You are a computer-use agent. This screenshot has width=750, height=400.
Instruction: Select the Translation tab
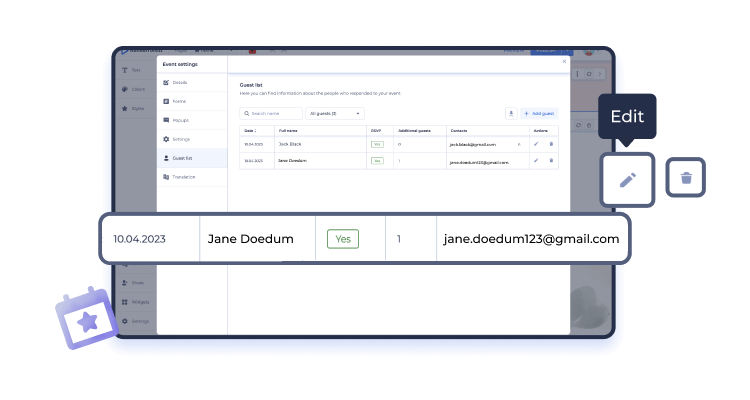(x=182, y=177)
